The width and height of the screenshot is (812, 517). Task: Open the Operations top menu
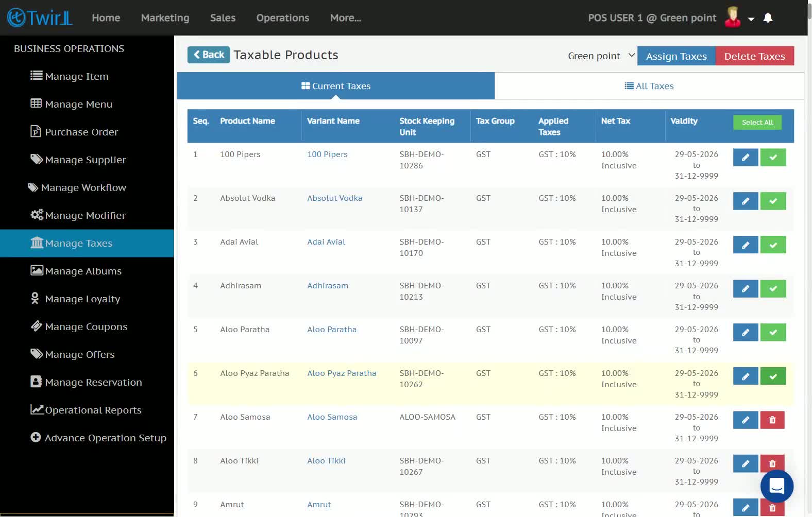[x=283, y=18]
